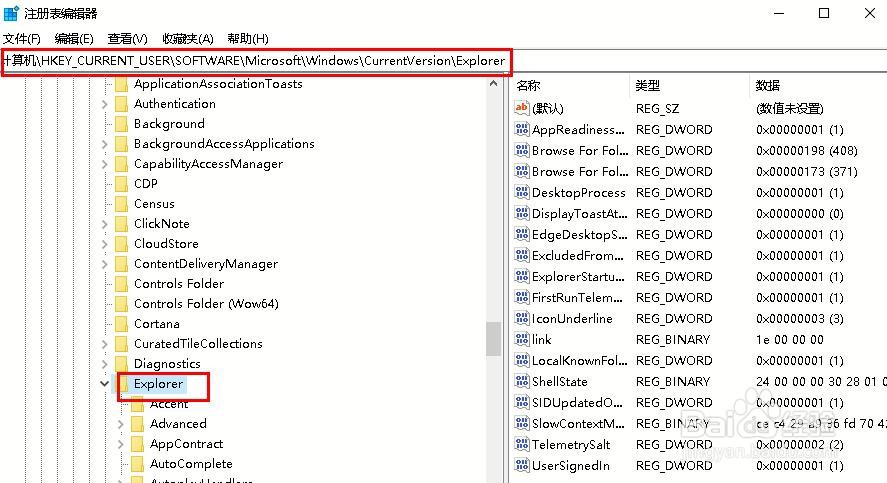Select the BackgroundAccessApplications folder icon
Screen dimensions: 887x483
point(121,144)
